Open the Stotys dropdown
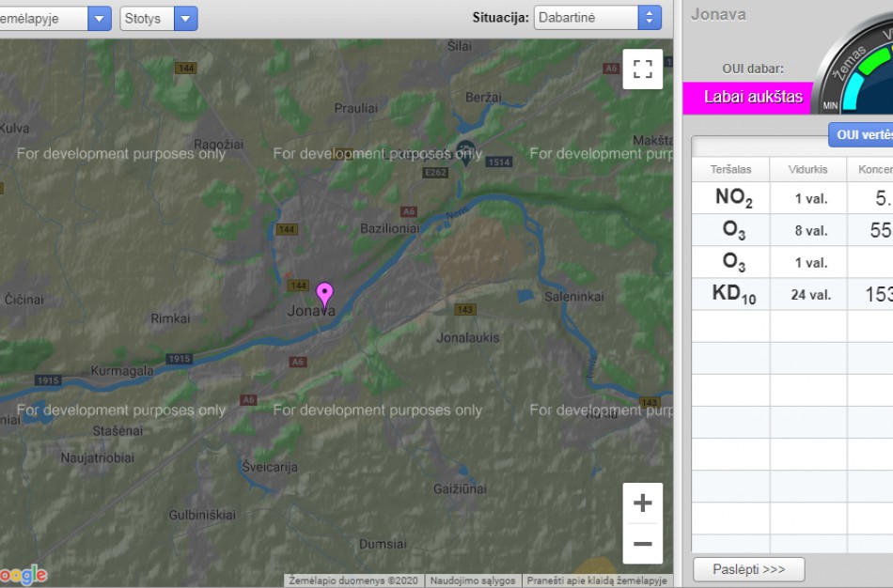Image resolution: width=893 pixels, height=588 pixels. (x=158, y=18)
